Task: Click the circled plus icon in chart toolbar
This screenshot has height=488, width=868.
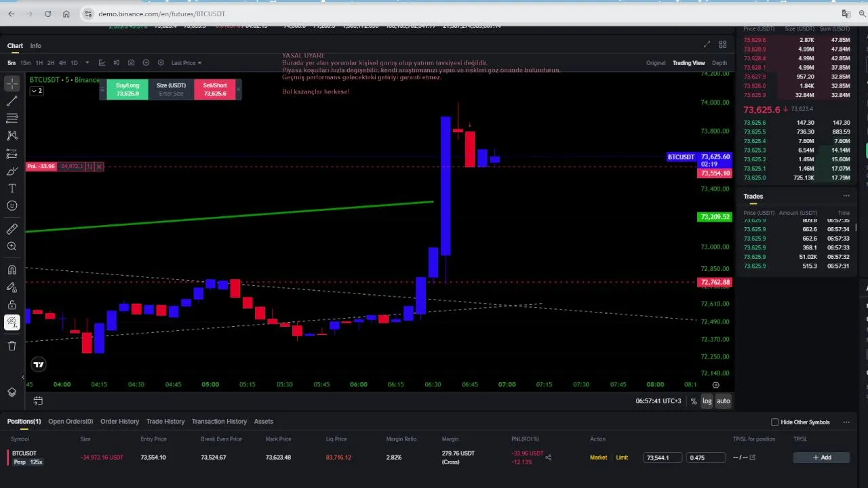Action: [146, 63]
